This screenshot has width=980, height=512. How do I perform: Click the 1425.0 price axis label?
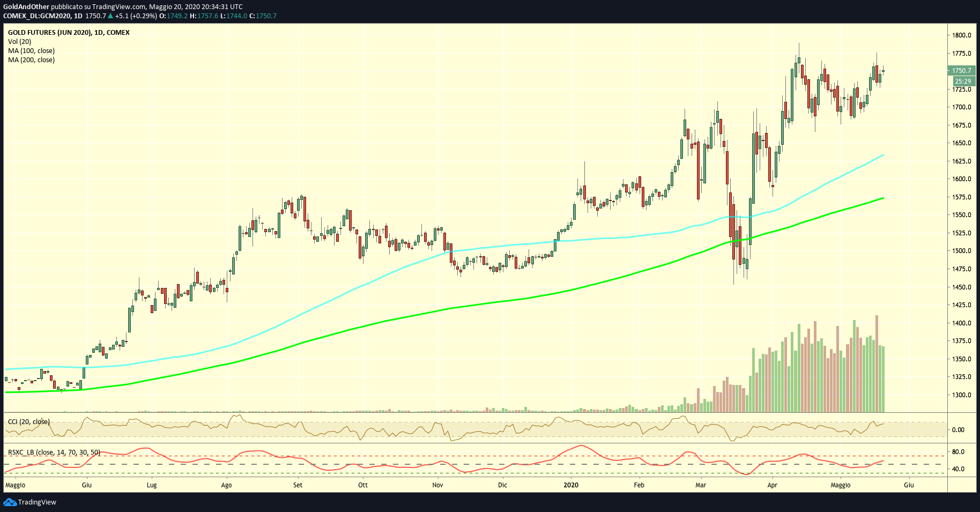tap(962, 305)
